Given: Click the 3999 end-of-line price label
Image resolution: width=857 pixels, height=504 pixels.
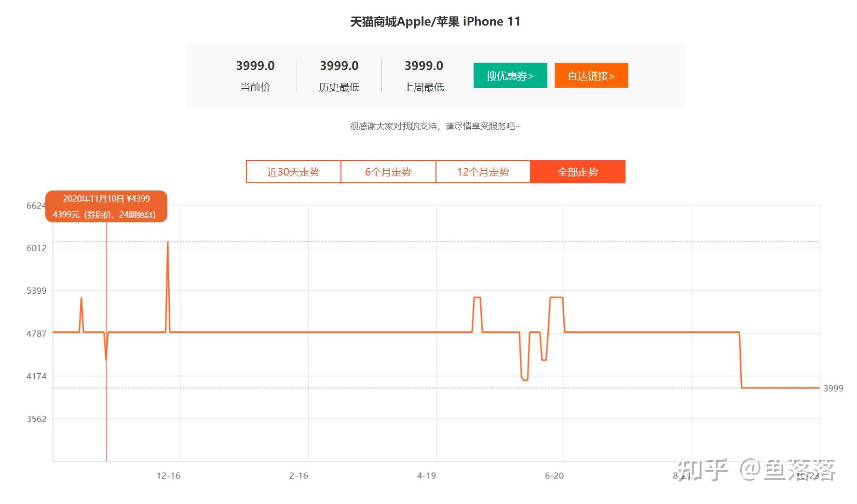Looking at the screenshot, I should coord(833,388).
